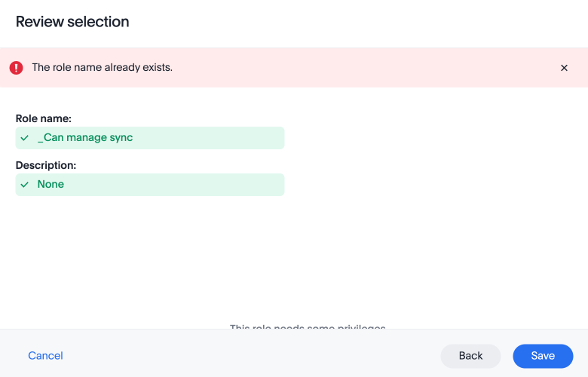Screen dimensions: 588x377
Task: Select the _Can manage sync role name field
Action: click(x=149, y=138)
